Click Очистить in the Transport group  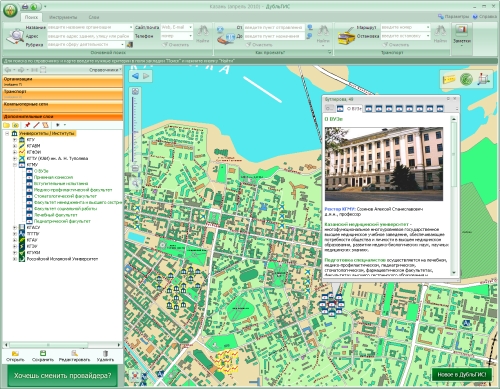pos(396,45)
